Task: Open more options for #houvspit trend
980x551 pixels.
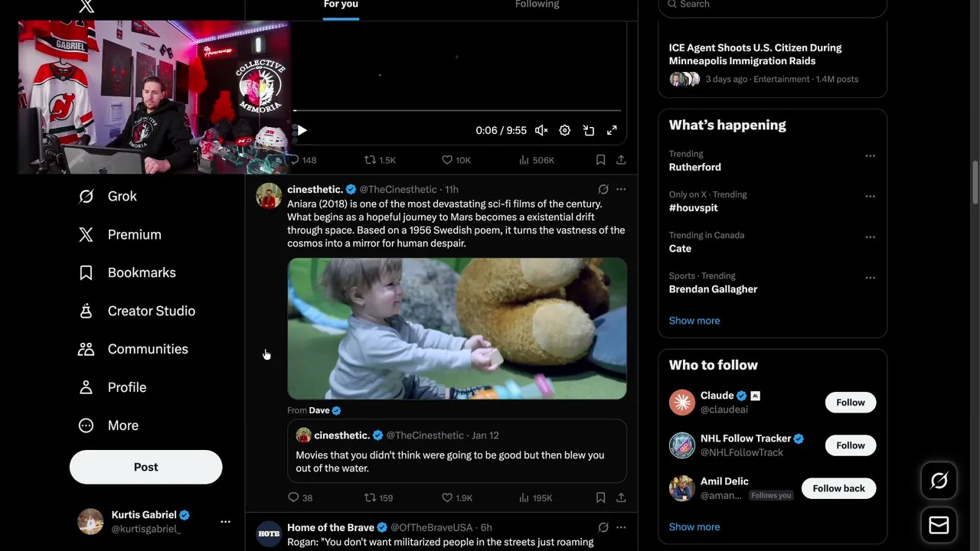Action: 870,196
